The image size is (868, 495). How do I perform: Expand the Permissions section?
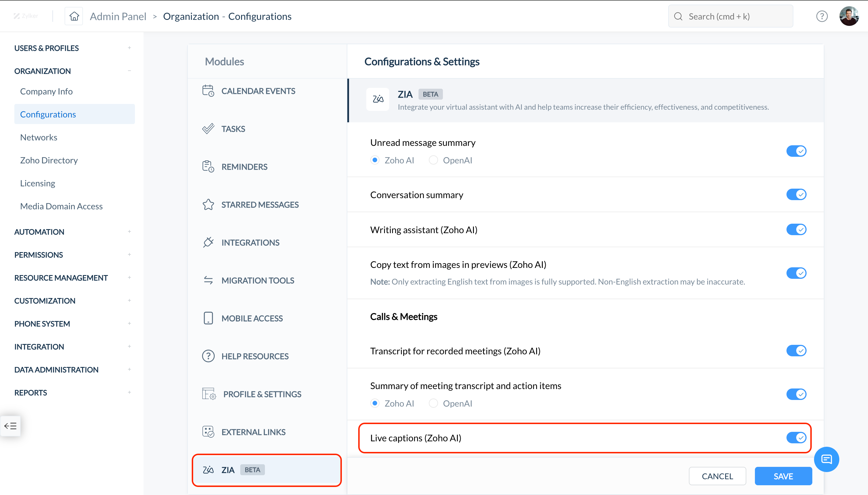tap(129, 255)
